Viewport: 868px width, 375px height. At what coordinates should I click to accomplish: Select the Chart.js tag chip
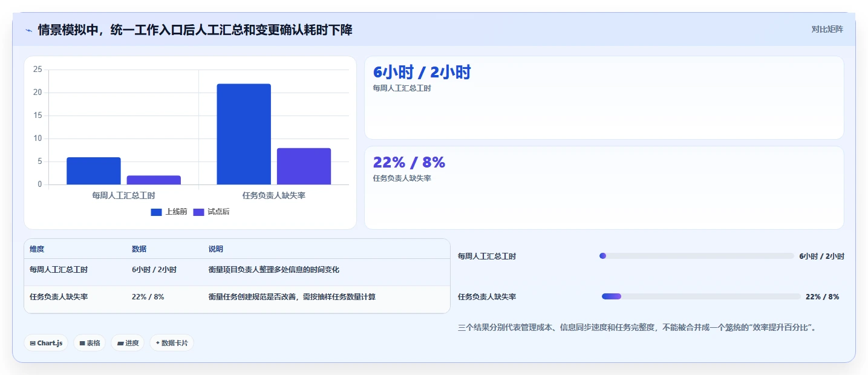tap(47, 343)
